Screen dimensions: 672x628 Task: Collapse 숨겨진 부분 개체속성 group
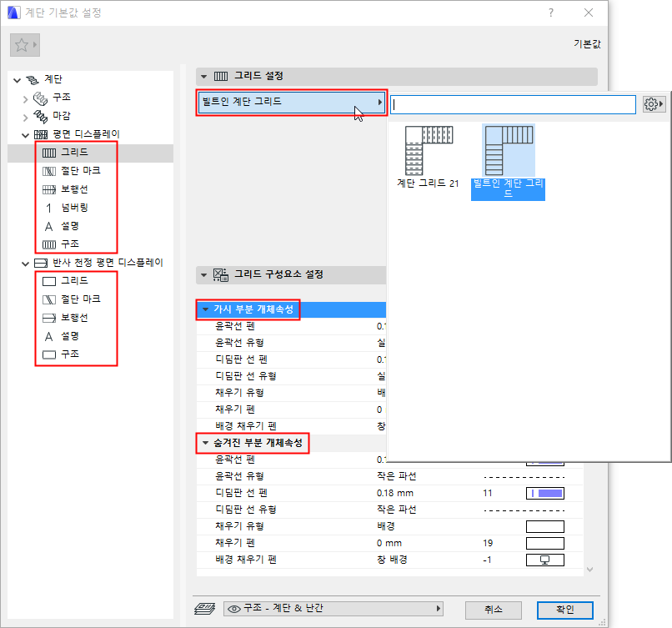pos(205,443)
